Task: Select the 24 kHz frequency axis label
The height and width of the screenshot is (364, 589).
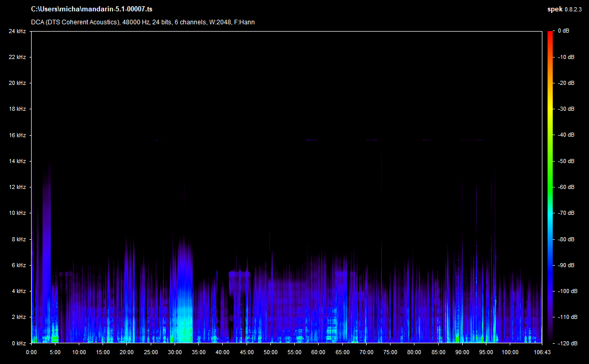Action: point(17,31)
